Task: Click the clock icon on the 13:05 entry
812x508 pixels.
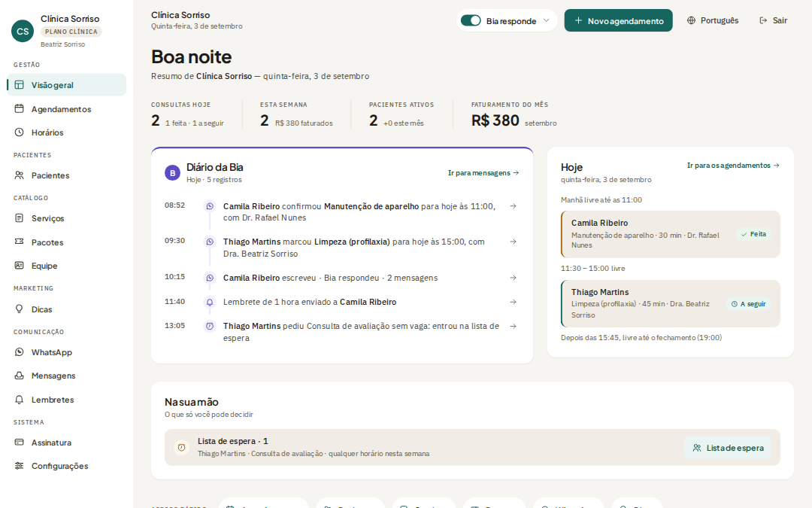Action: tap(210, 326)
